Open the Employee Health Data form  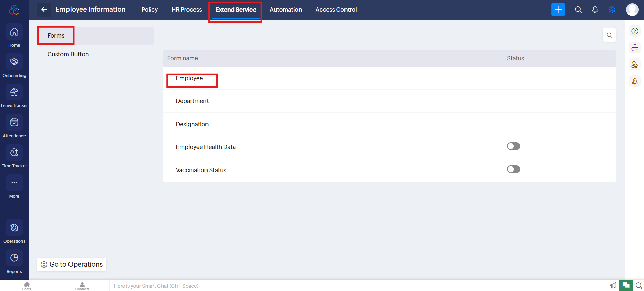[x=205, y=147]
